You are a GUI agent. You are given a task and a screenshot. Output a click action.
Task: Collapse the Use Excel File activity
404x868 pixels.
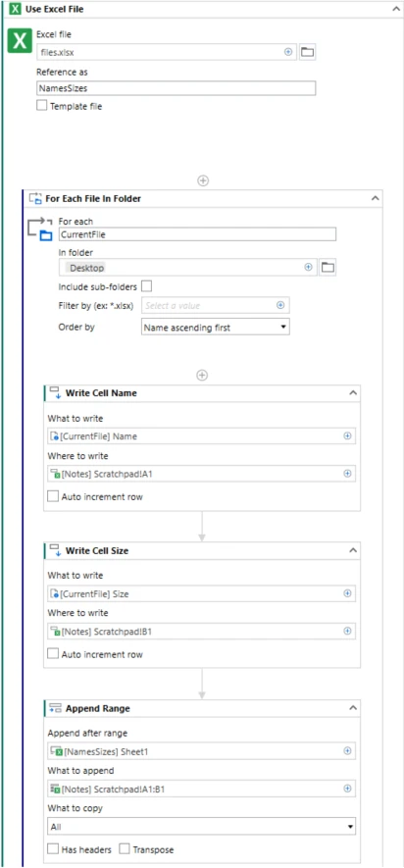click(x=396, y=9)
